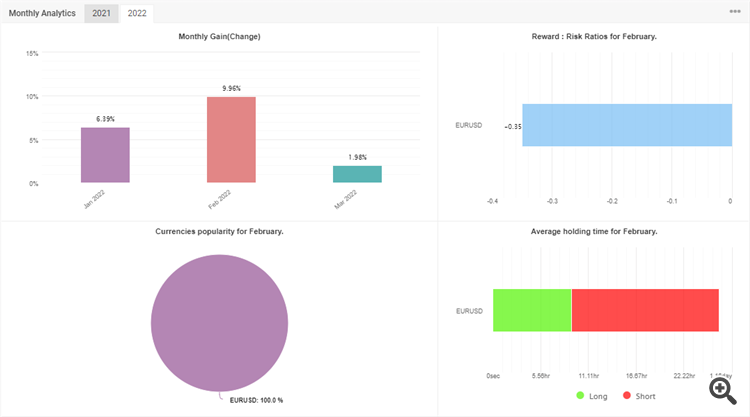Click the blue EURUSD reward risk bar
Viewport: 750px width, 417px height.
627,125
